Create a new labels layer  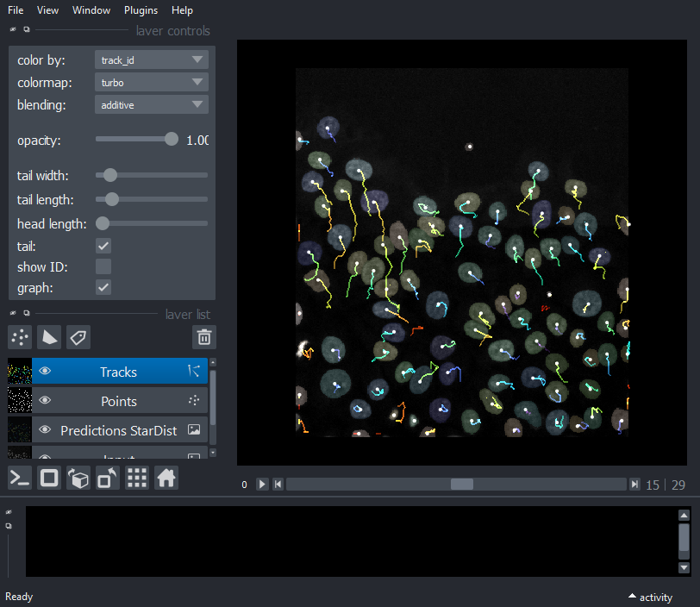click(78, 337)
